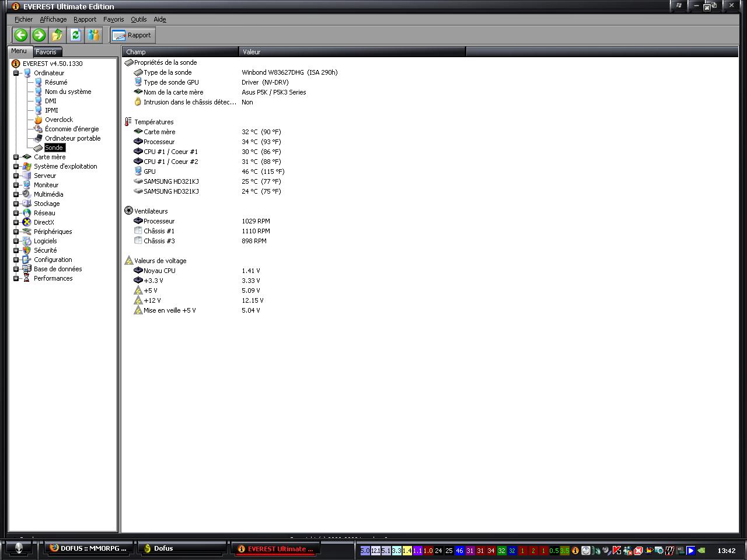
Task: Click the Champ column header
Action: click(180, 52)
